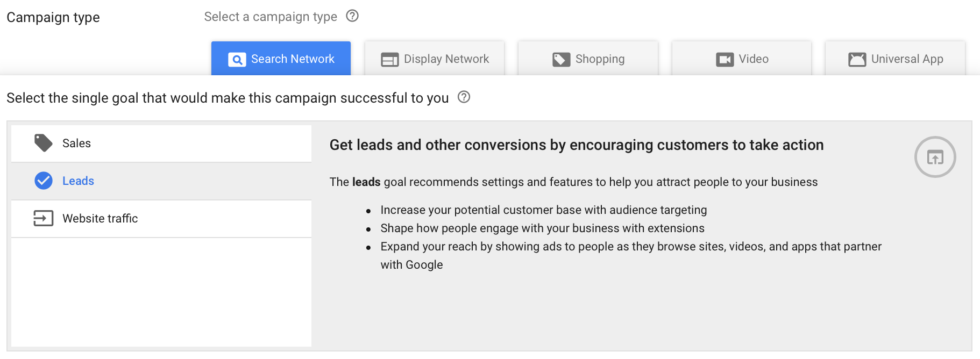The width and height of the screenshot is (980, 359).
Task: Switch to the Display Network campaign type
Action: (x=434, y=59)
